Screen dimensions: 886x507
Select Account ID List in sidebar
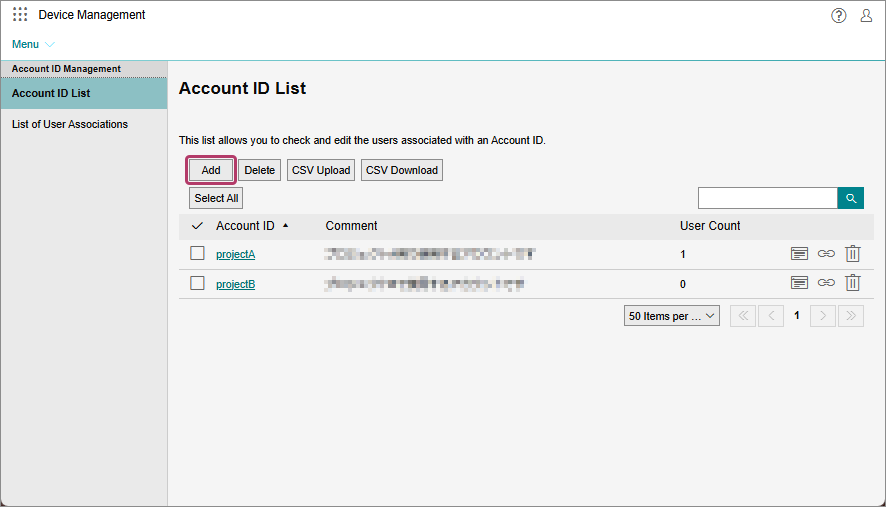pyautogui.click(x=51, y=93)
